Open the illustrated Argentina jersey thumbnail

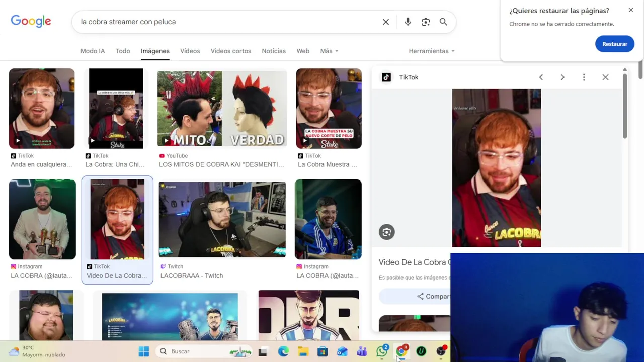[309, 315]
